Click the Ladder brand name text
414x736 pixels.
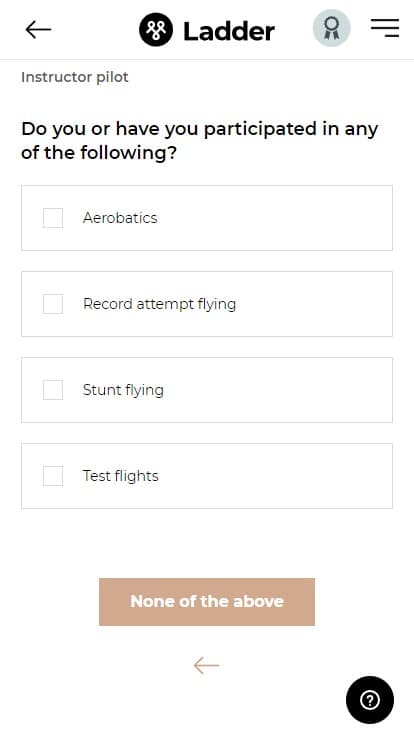tap(229, 31)
